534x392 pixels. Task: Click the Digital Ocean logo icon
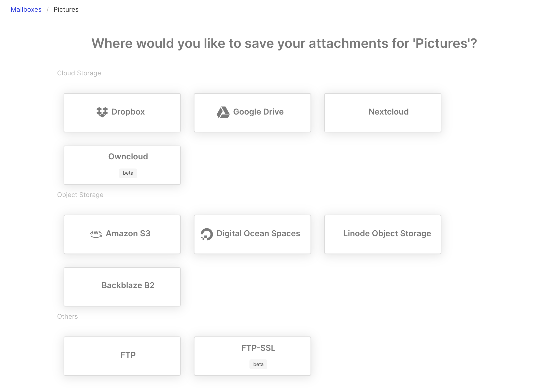(207, 234)
